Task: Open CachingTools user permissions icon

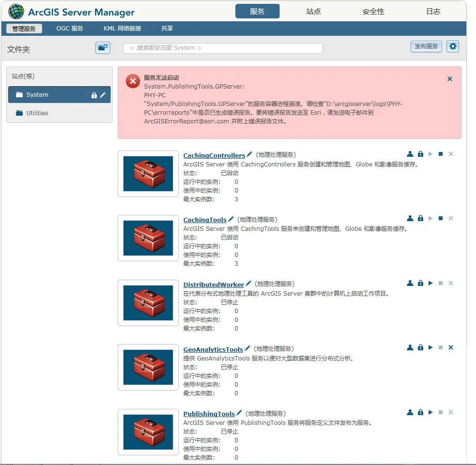Action: (410, 218)
